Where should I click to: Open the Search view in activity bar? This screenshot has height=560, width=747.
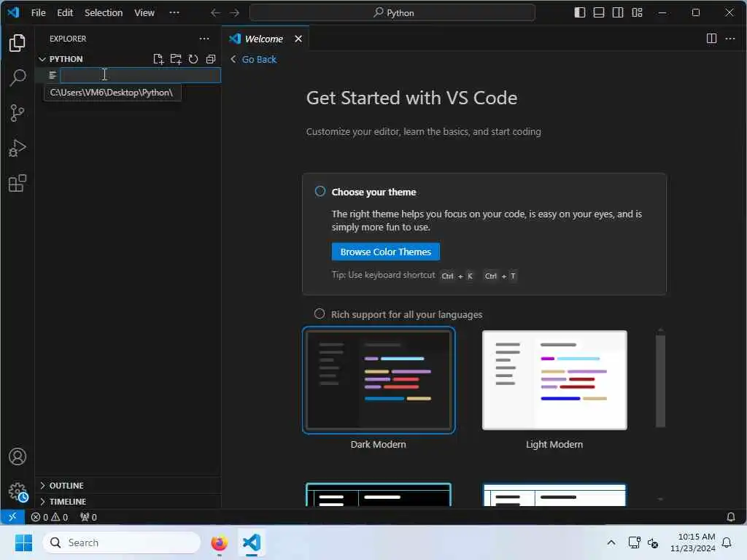18,77
